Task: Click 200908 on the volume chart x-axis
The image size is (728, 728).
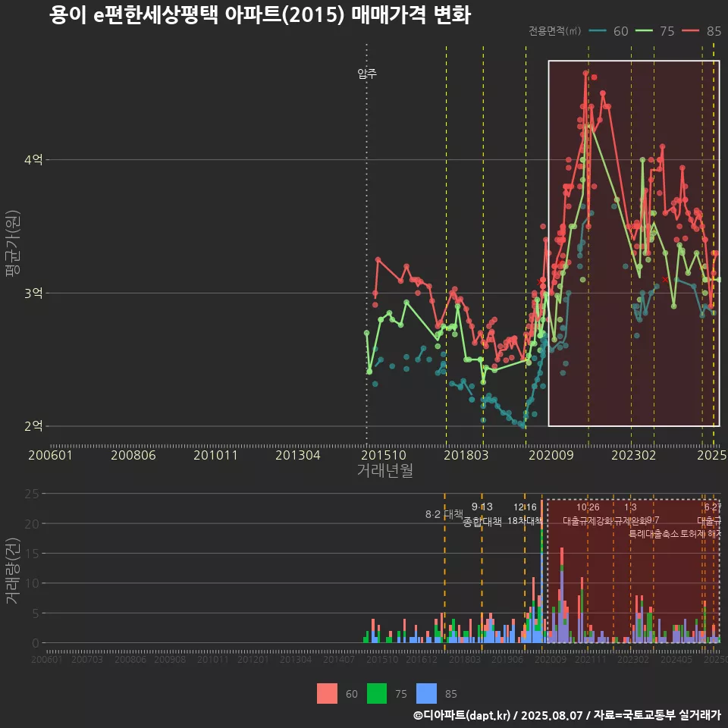Action: point(170,659)
